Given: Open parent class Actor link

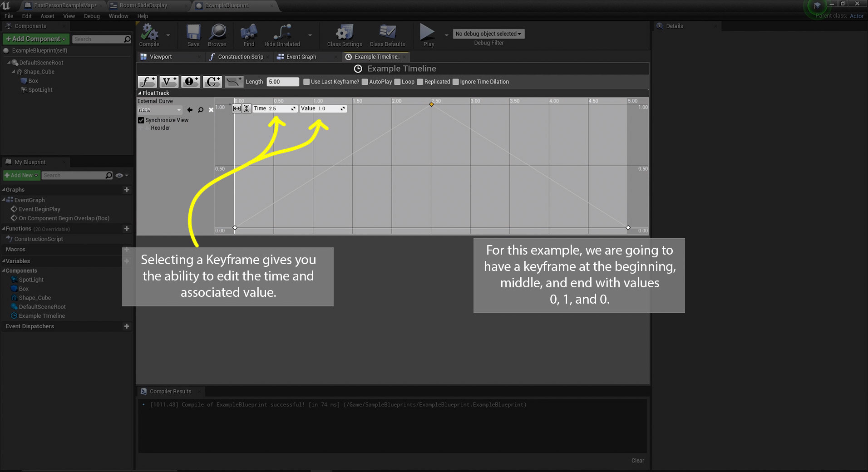Looking at the screenshot, I should pyautogui.click(x=856, y=16).
